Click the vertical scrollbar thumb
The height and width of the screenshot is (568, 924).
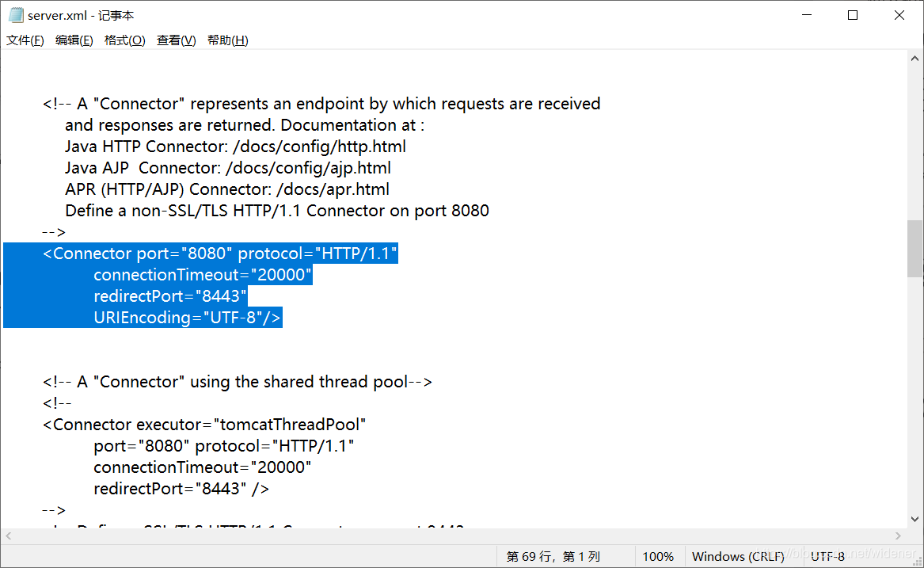coord(914,248)
